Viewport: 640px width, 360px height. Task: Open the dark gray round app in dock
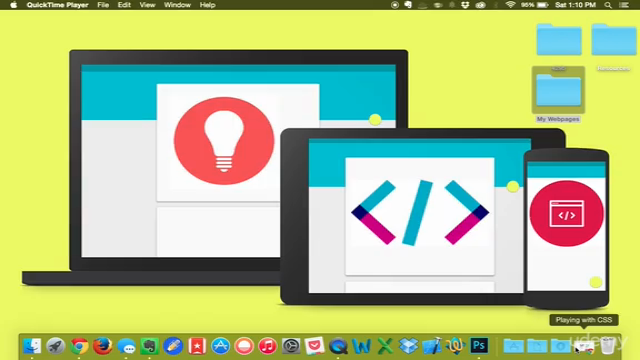[x=291, y=346]
